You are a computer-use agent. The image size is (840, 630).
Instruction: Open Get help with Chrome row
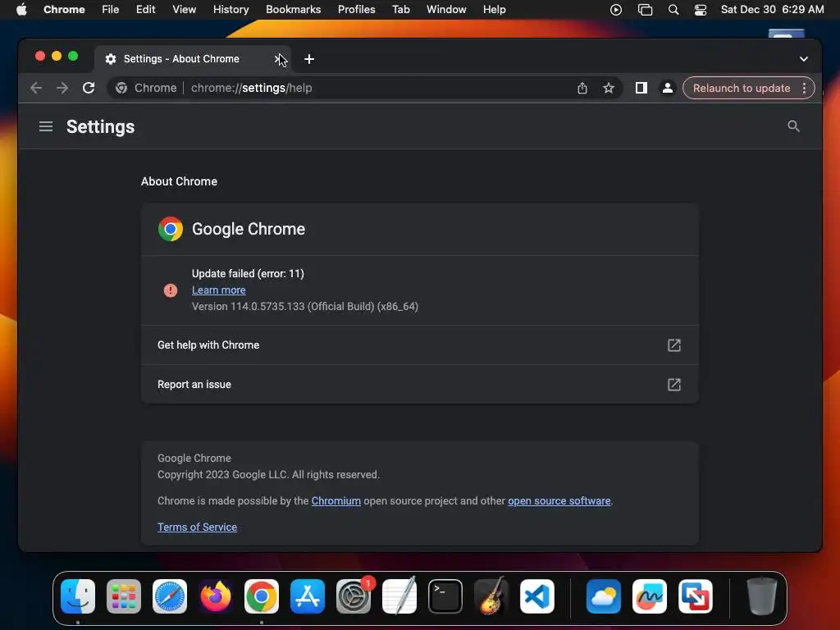(419, 345)
